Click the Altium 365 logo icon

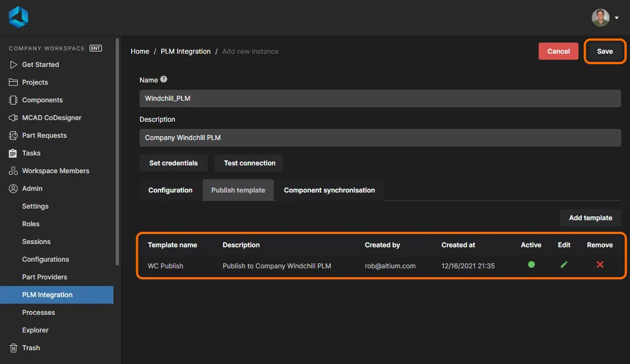(x=18, y=17)
